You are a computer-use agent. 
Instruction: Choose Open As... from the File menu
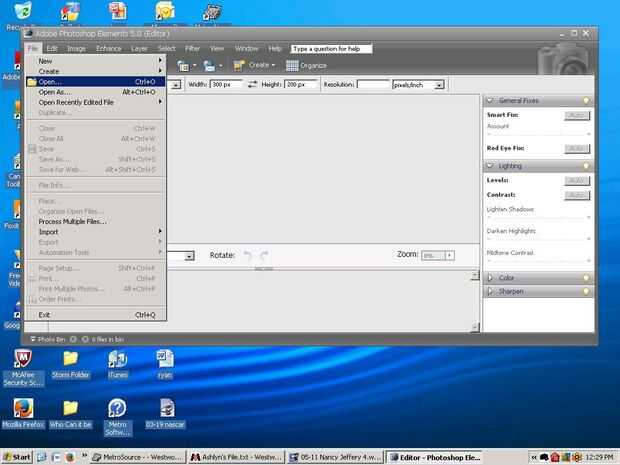point(96,92)
